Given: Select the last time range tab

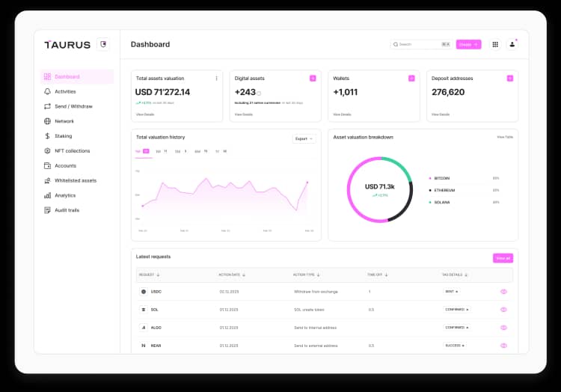Looking at the screenshot, I should tap(221, 151).
